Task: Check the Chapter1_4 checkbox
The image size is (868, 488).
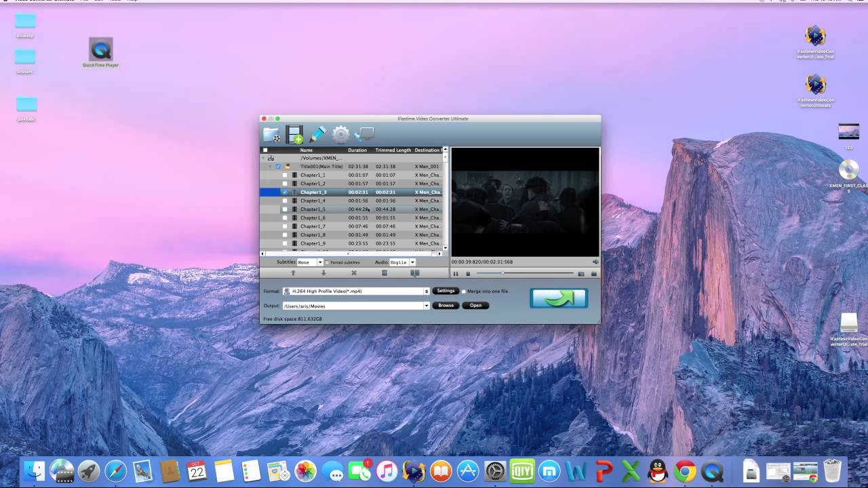Action: tap(285, 201)
